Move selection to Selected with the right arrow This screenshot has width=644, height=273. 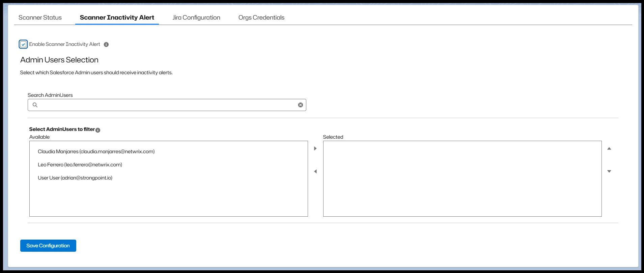[x=315, y=148]
